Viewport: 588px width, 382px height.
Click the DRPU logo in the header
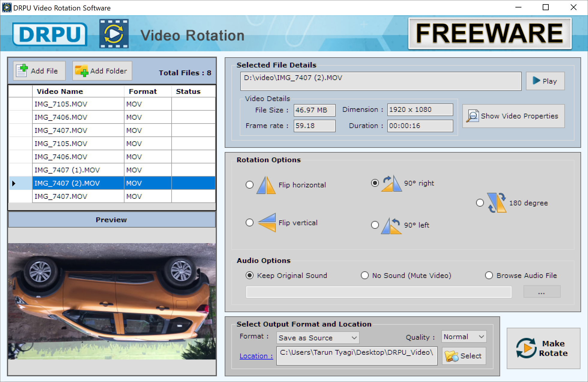tap(49, 34)
